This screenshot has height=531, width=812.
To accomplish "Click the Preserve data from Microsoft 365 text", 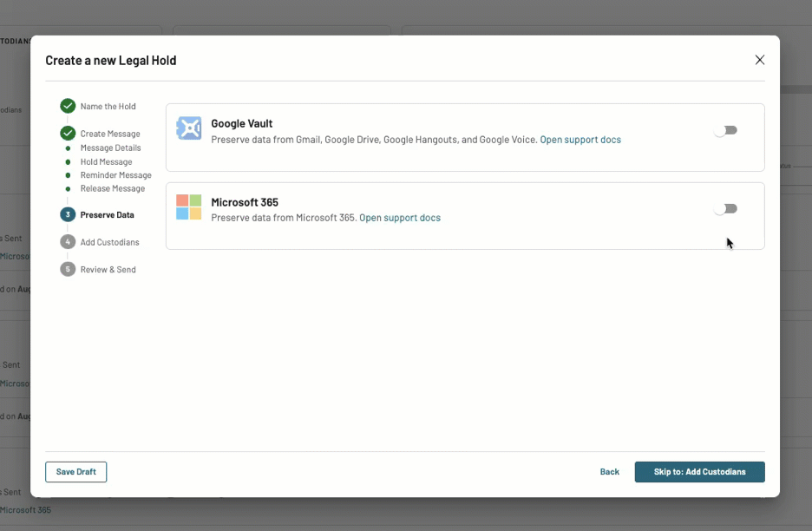I will pos(284,218).
